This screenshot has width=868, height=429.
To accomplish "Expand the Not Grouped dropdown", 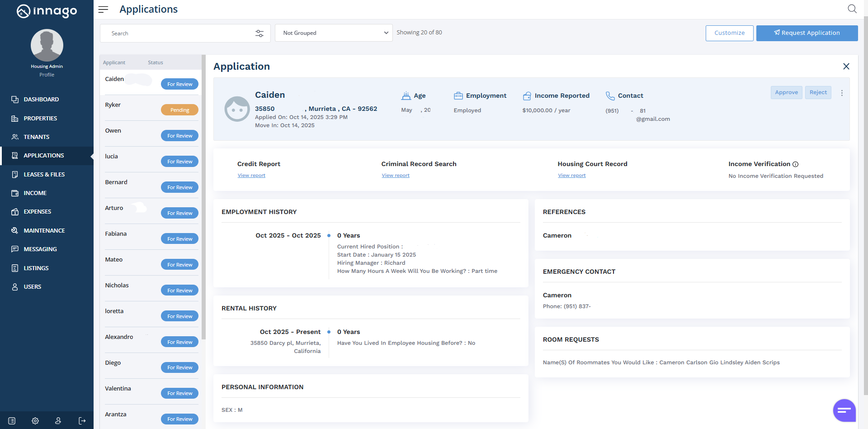I will [x=334, y=33].
